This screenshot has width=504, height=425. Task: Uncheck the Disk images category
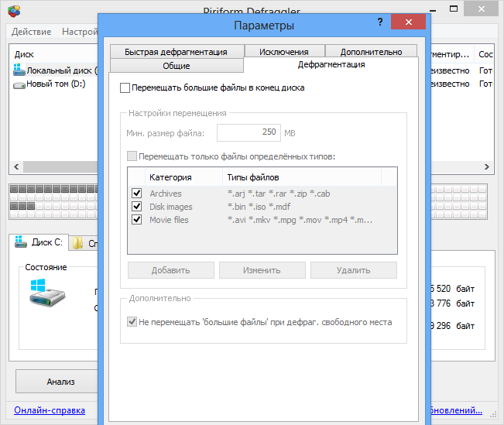click(136, 206)
